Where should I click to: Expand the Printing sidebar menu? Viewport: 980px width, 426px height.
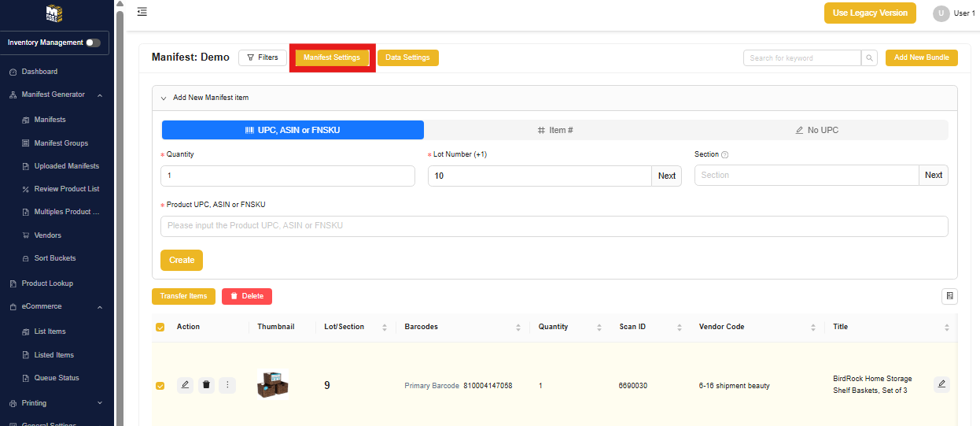(100, 403)
